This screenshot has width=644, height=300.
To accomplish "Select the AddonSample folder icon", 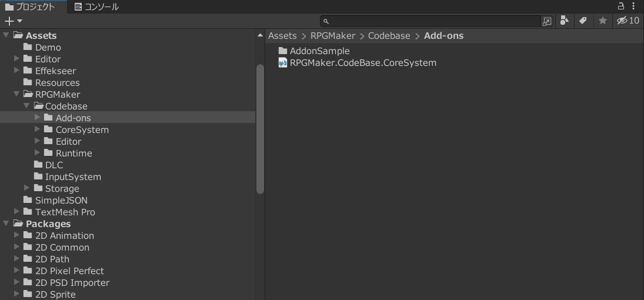I will coord(283,51).
